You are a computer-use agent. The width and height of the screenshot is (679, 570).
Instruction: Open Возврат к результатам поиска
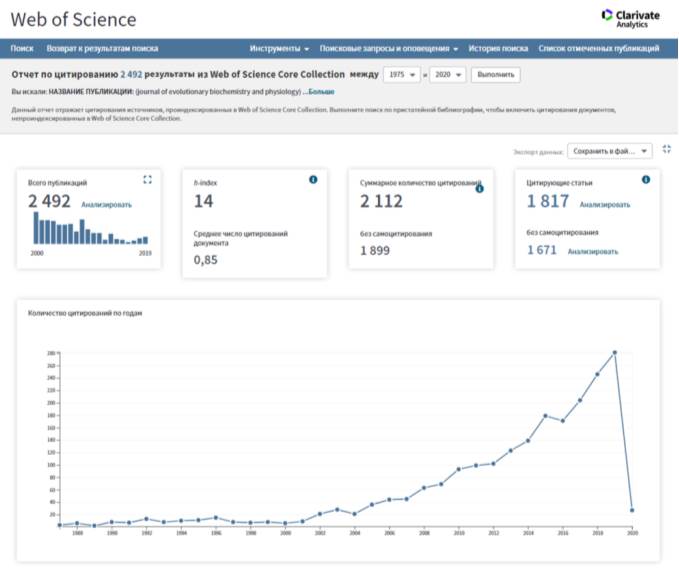coord(102,49)
